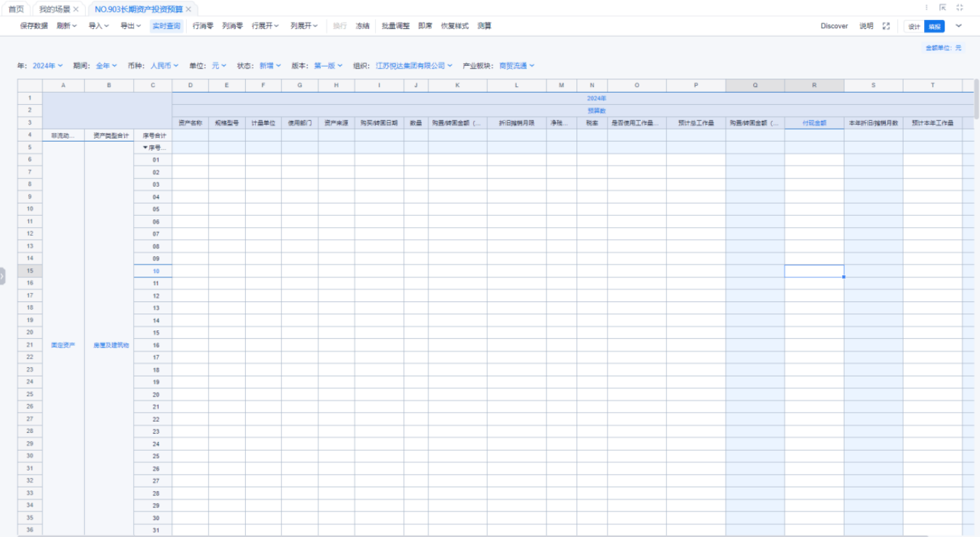Screen dimensions: 980x537
Task: Open the 年 2024年 dropdown
Action: pos(47,66)
